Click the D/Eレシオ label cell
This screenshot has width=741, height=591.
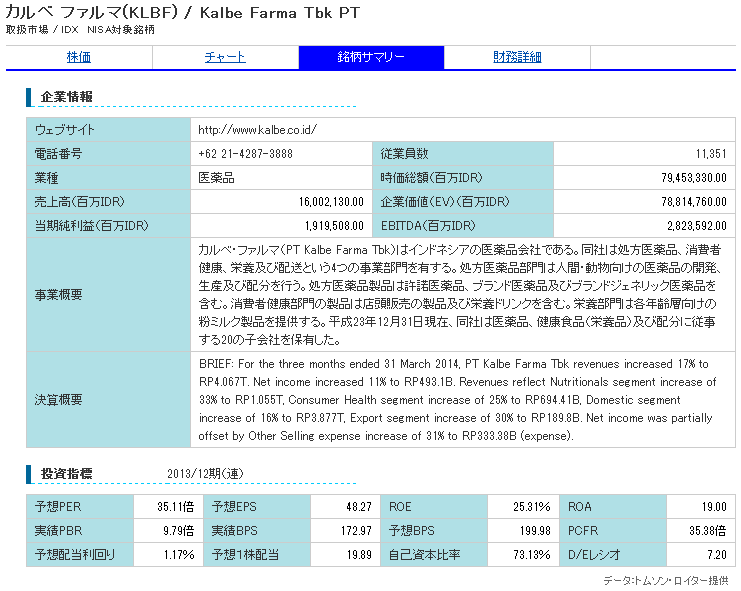click(613, 556)
